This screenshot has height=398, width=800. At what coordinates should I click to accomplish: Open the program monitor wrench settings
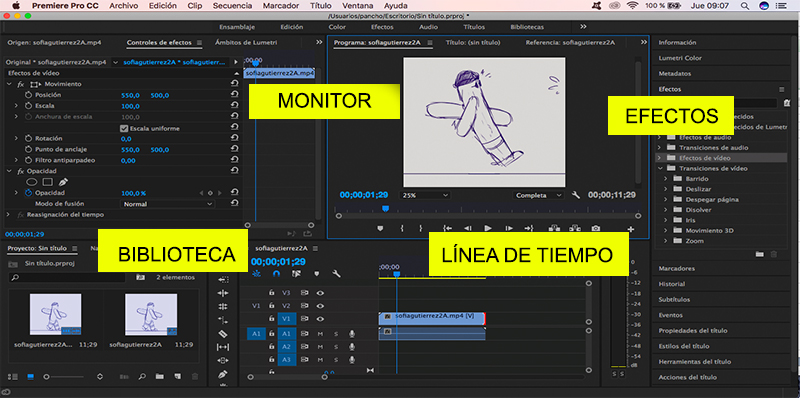point(576,195)
